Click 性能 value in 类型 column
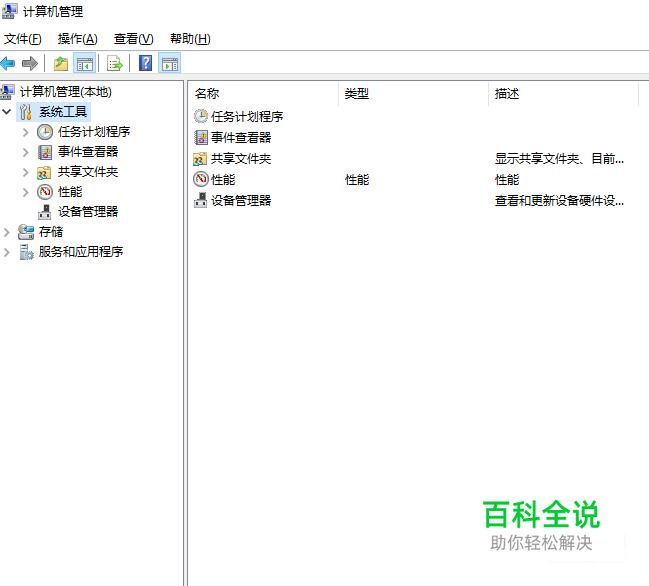The width and height of the screenshot is (649, 586). (357, 180)
